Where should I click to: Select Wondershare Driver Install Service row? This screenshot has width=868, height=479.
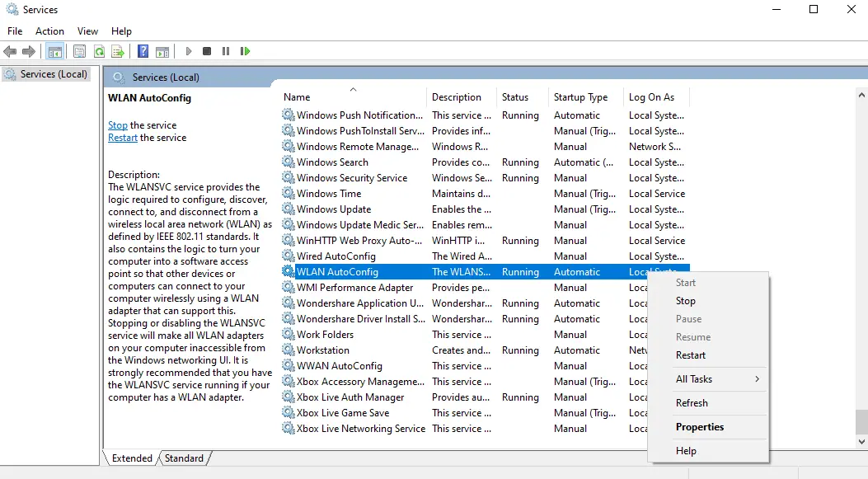[464, 318]
